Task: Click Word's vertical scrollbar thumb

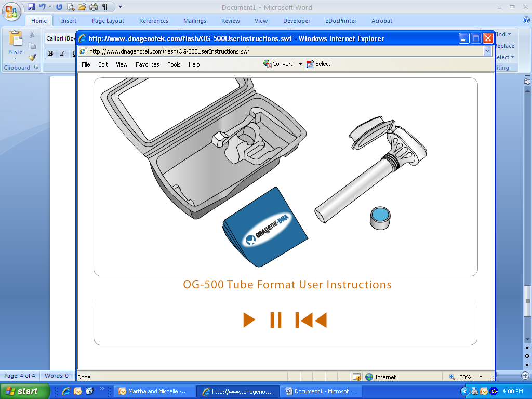Action: pyautogui.click(x=527, y=301)
